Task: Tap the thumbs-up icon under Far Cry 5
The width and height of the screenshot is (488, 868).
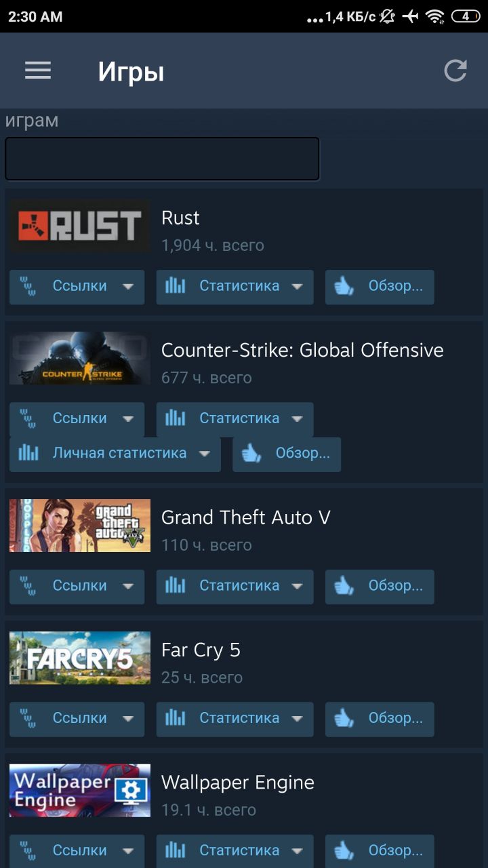Action: (344, 719)
